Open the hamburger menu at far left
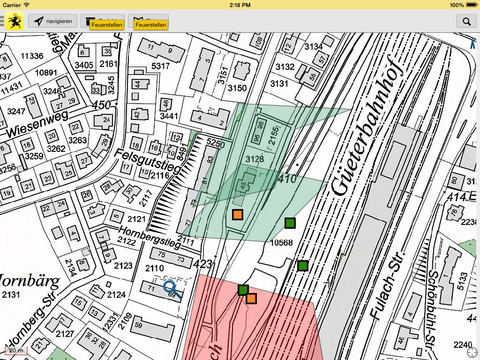The image size is (480, 360). pos(2,21)
